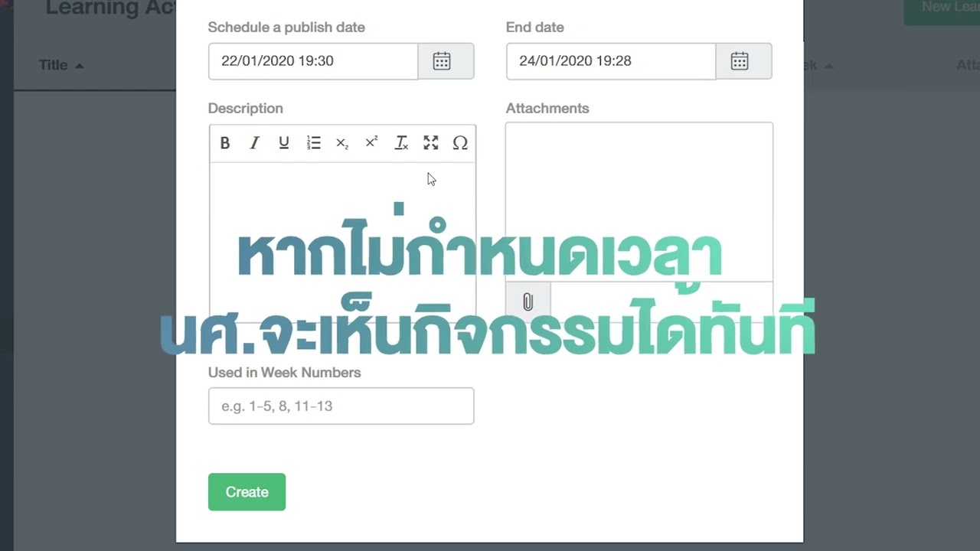Maximize the Description editor
Screen dimensions: 980x551
coord(431,143)
